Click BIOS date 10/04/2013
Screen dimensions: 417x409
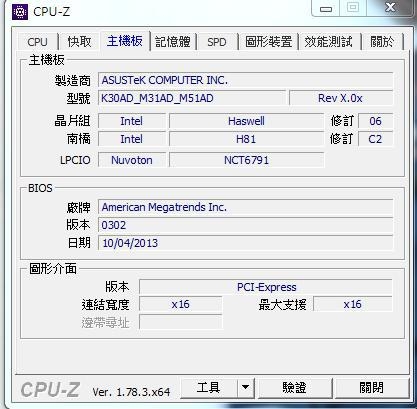[245, 243]
